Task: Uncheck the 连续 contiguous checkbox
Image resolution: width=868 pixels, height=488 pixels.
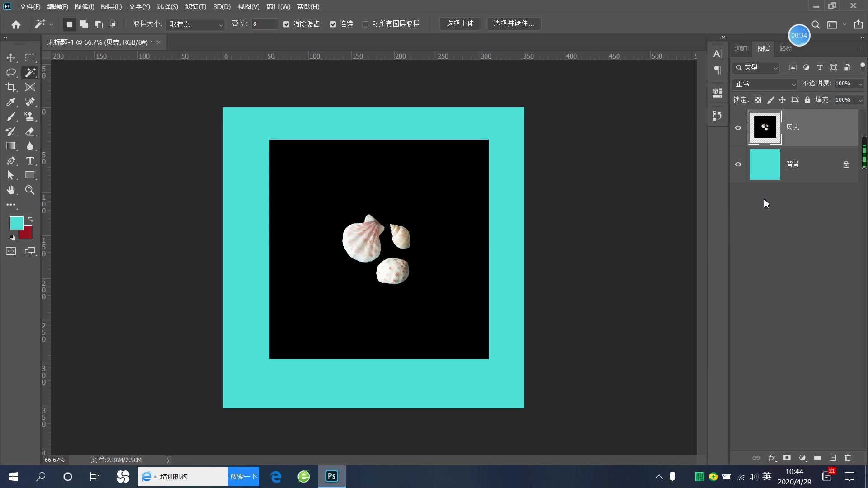Action: tap(333, 24)
